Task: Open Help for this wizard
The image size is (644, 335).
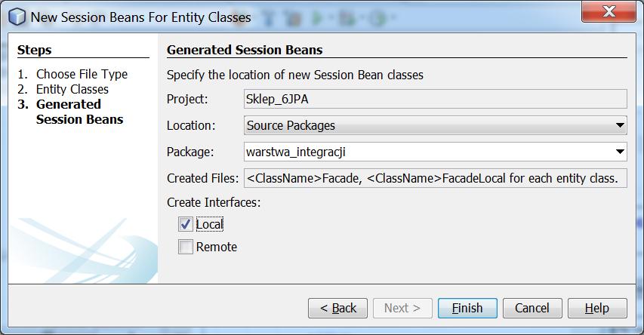Action: point(597,308)
